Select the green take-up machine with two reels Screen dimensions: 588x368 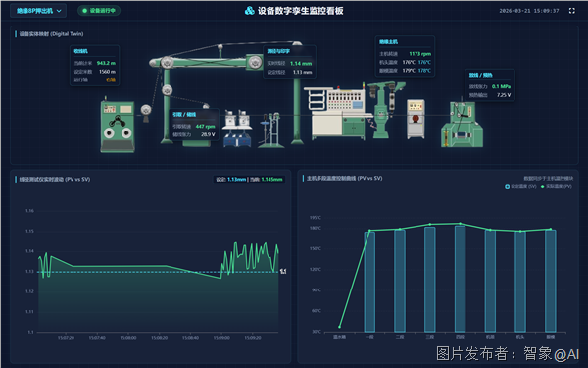point(118,126)
